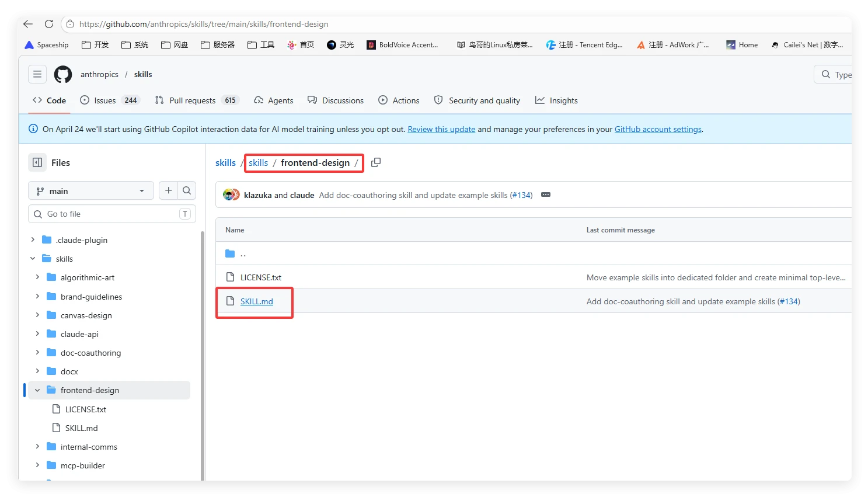Copy the file path with copy icon
Screen dimensions: 868x497
click(x=376, y=162)
